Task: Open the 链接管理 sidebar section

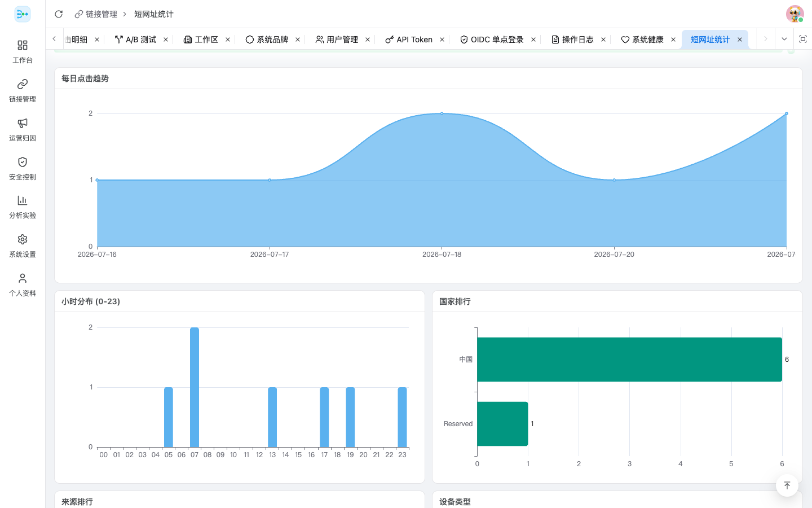Action: click(x=23, y=90)
